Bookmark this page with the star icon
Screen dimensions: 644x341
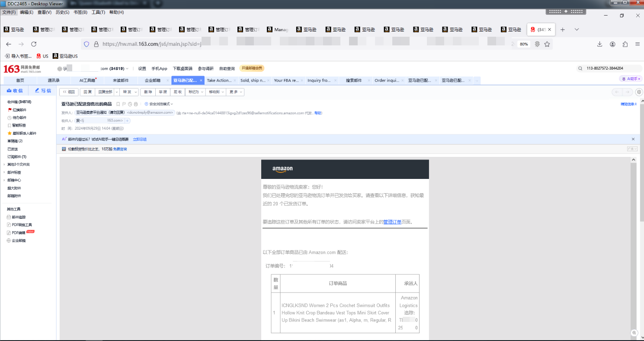[547, 44]
